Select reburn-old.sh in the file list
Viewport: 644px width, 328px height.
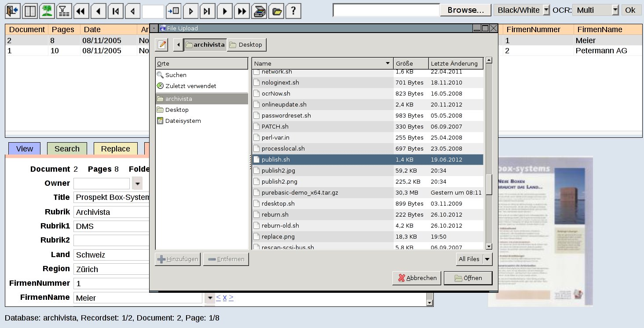pyautogui.click(x=368, y=225)
